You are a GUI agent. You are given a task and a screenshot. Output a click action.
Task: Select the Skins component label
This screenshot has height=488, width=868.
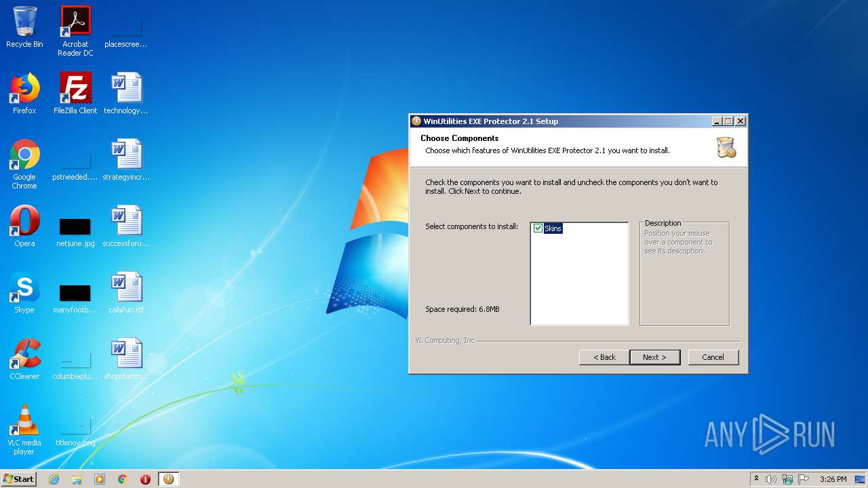[x=553, y=228]
